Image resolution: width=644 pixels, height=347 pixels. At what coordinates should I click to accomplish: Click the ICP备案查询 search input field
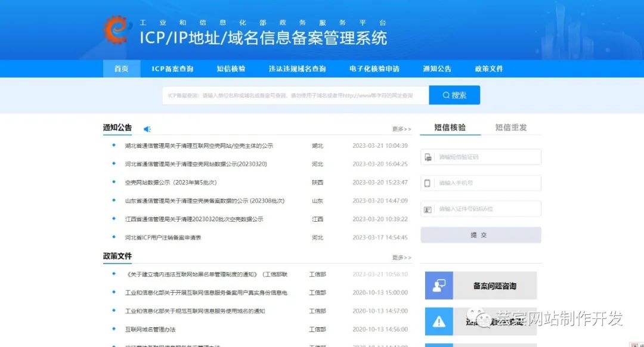click(x=292, y=95)
